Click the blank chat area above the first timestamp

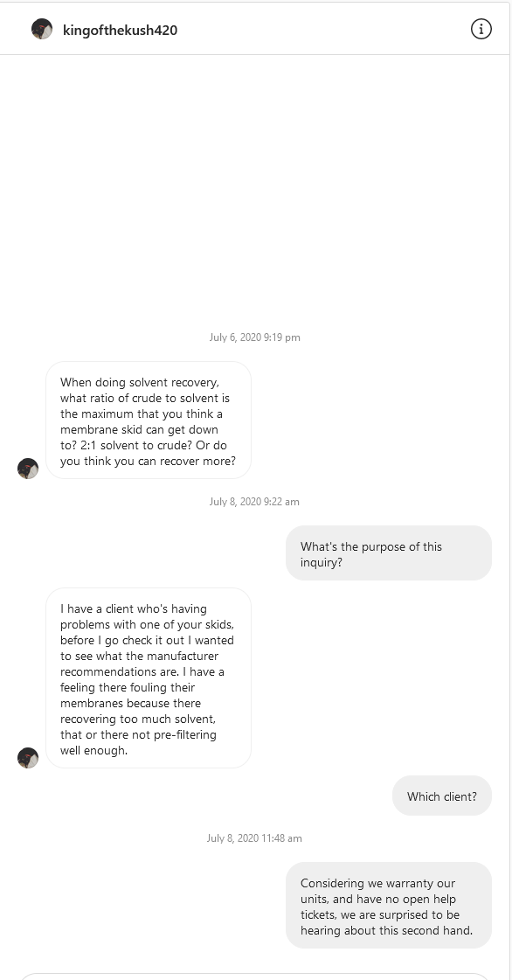click(255, 187)
